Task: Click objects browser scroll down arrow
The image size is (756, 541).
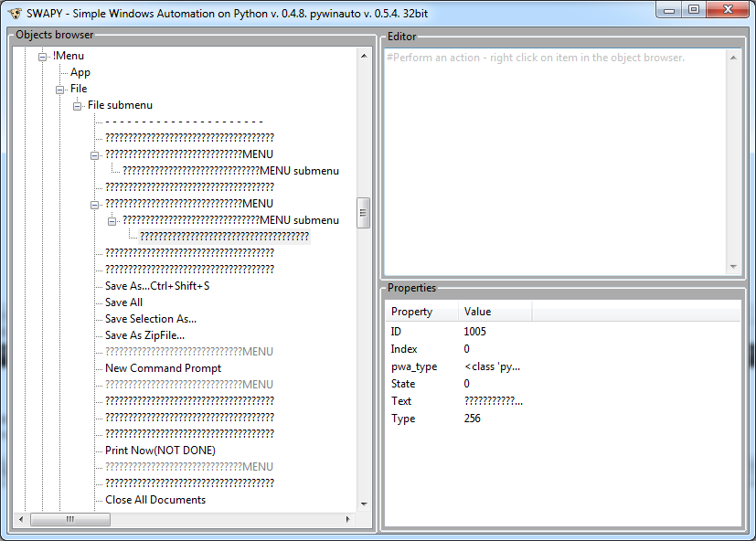Action: pyautogui.click(x=364, y=504)
